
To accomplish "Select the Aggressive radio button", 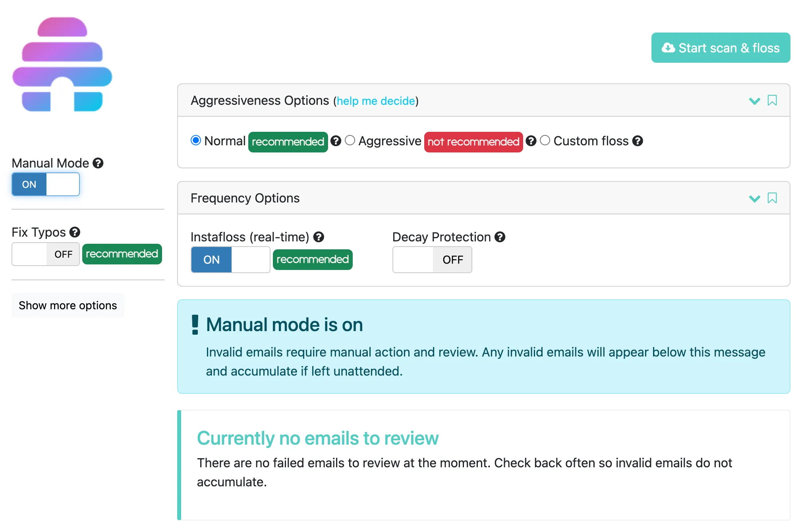I will point(350,141).
